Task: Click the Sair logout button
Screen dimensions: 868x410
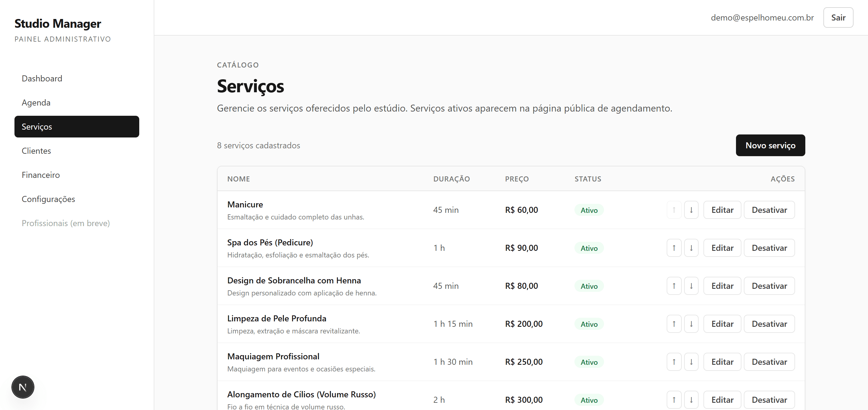Action: pos(838,17)
